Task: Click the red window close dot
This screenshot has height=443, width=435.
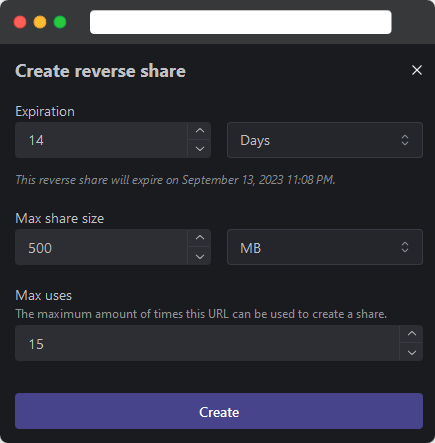Action: click(20, 22)
